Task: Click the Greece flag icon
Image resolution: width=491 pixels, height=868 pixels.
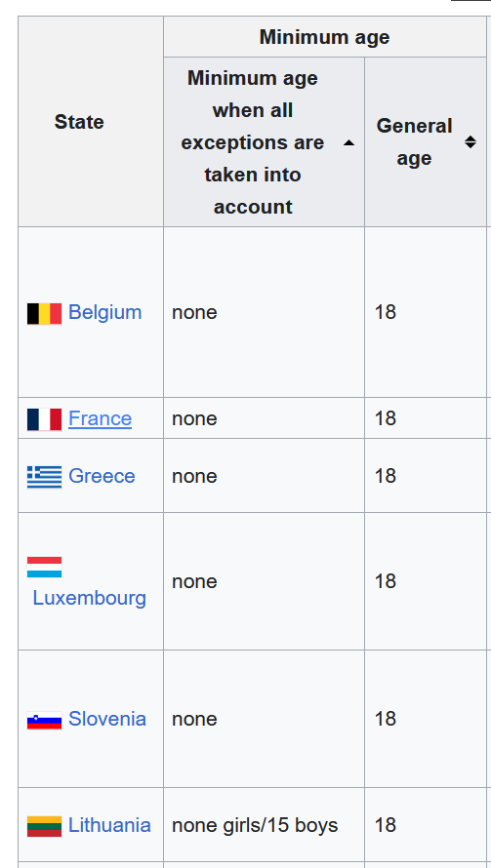Action: pos(44,477)
